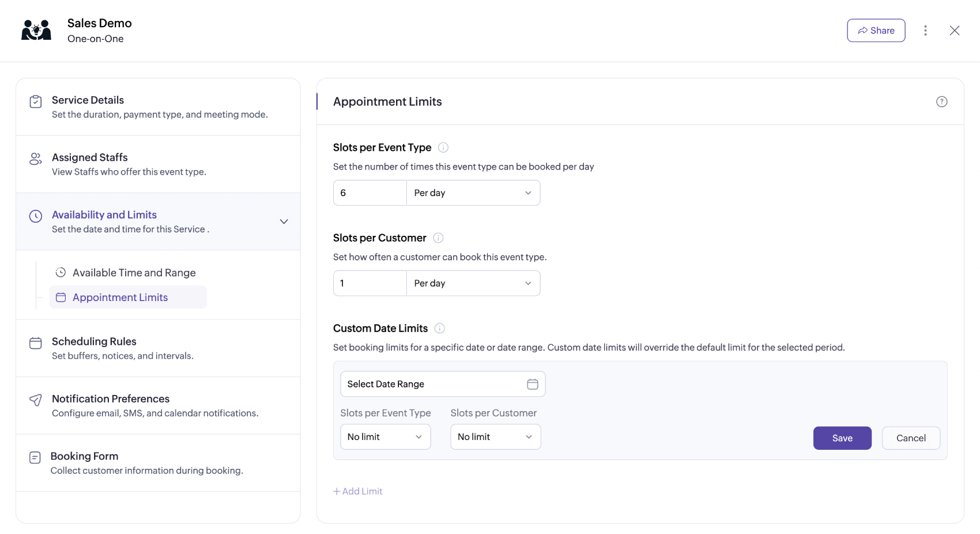Collapse the Availability and Limits section

pos(284,221)
